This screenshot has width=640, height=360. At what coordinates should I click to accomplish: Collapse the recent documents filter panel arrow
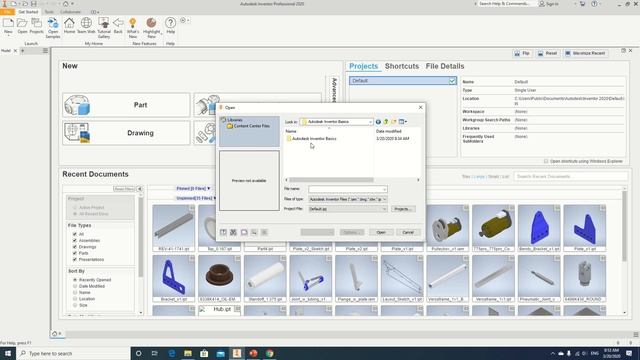tap(140, 189)
